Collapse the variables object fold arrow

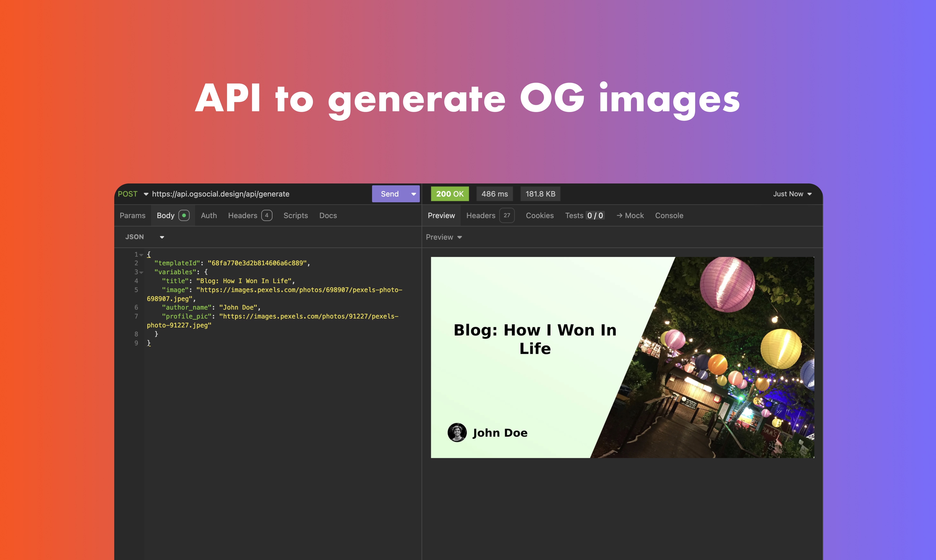(x=142, y=272)
